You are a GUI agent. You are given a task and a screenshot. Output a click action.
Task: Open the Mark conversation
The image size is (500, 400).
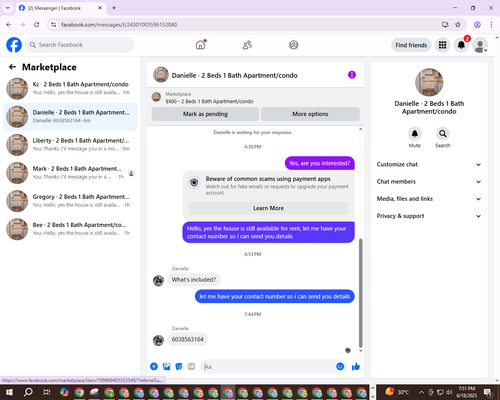coord(70,173)
